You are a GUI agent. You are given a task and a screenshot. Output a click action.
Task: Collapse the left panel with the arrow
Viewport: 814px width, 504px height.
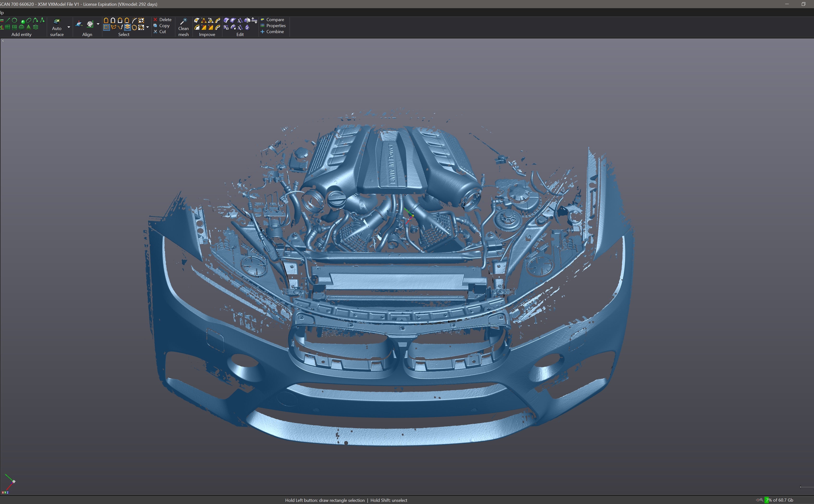point(2,41)
